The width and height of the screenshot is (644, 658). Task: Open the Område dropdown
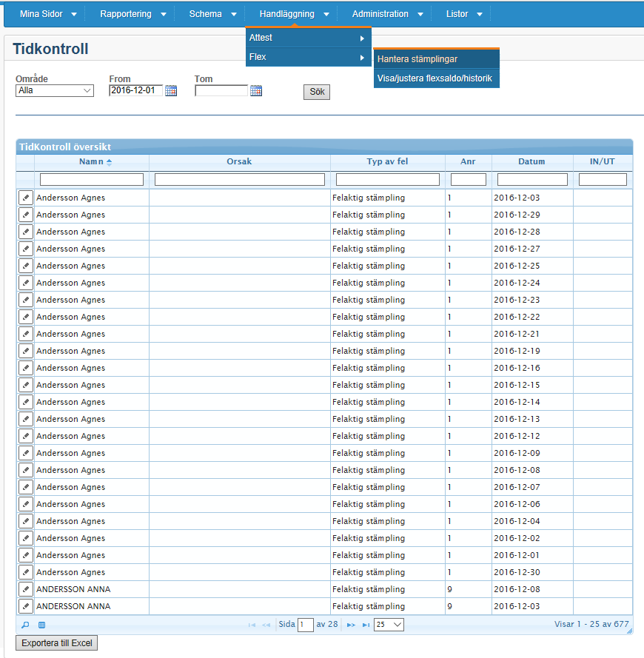coord(55,91)
